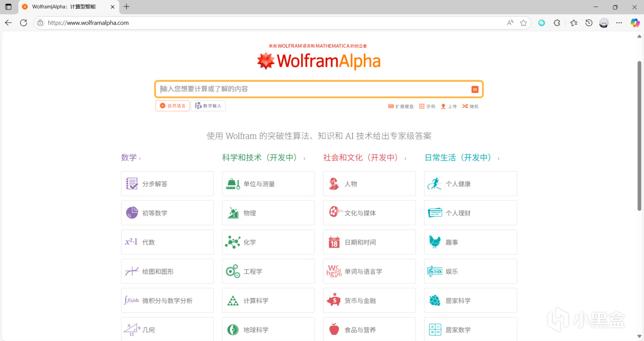Open a new browser tab
The width and height of the screenshot is (644, 341).
tap(126, 7)
